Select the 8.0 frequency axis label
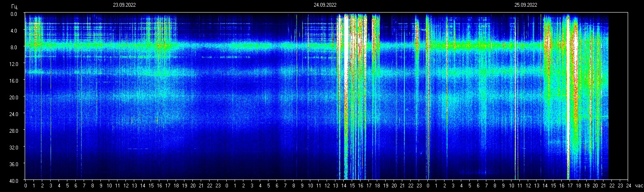This screenshot has height=192, width=644. click(14, 47)
